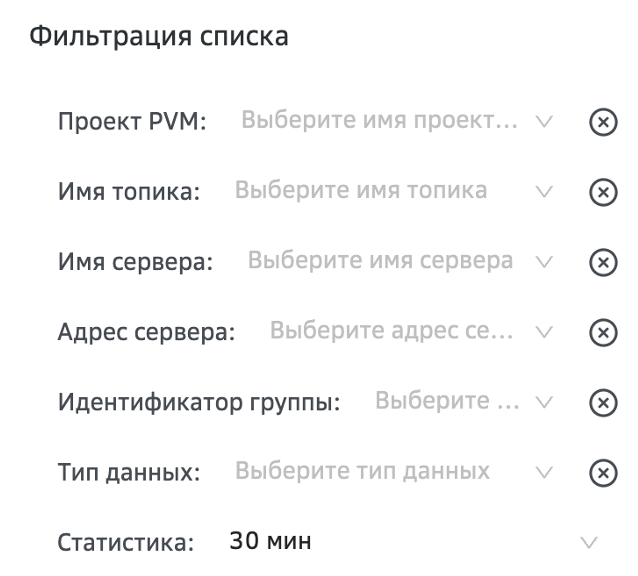
Task: Click the server address select field
Action: pos(392,332)
